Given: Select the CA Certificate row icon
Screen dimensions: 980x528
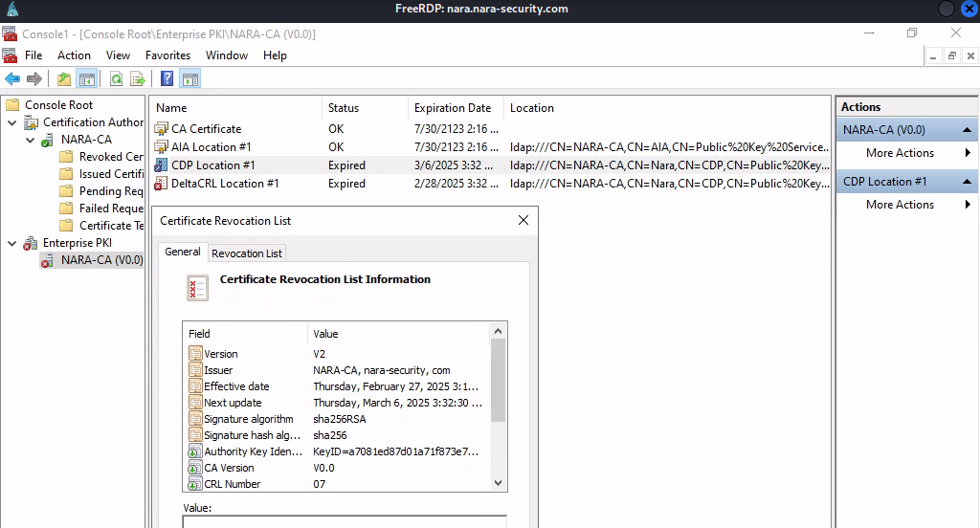Looking at the screenshot, I should pos(161,129).
